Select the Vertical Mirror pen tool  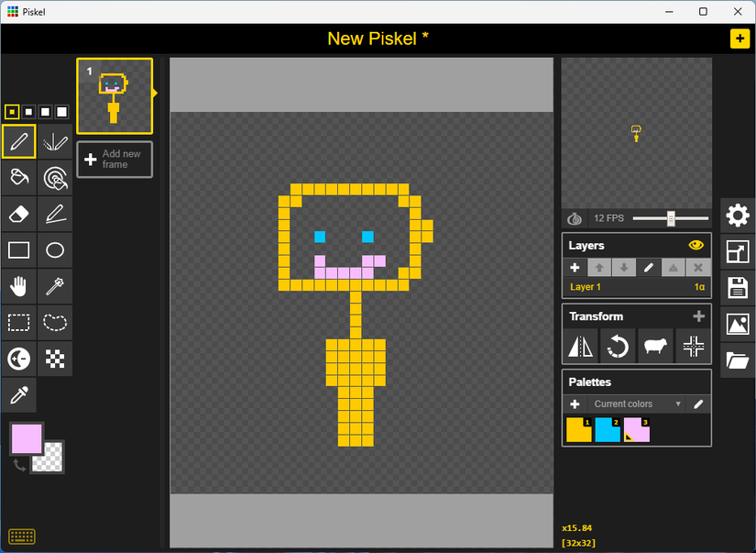click(x=55, y=141)
